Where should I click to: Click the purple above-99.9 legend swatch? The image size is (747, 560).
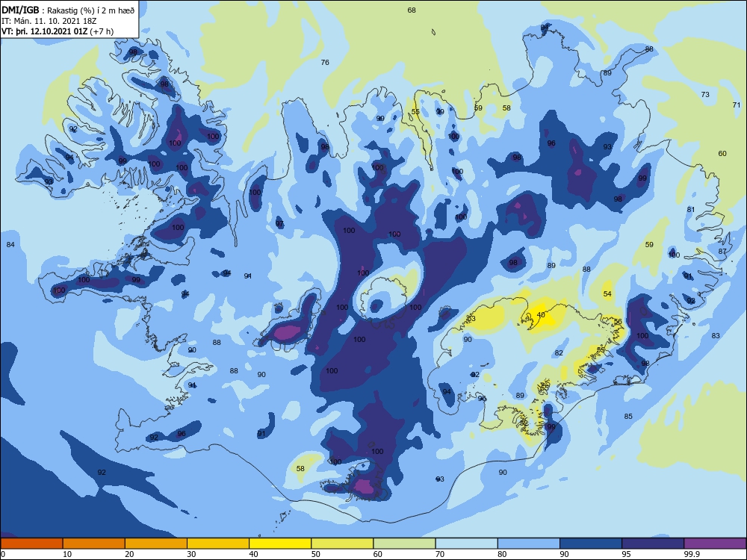715,544
